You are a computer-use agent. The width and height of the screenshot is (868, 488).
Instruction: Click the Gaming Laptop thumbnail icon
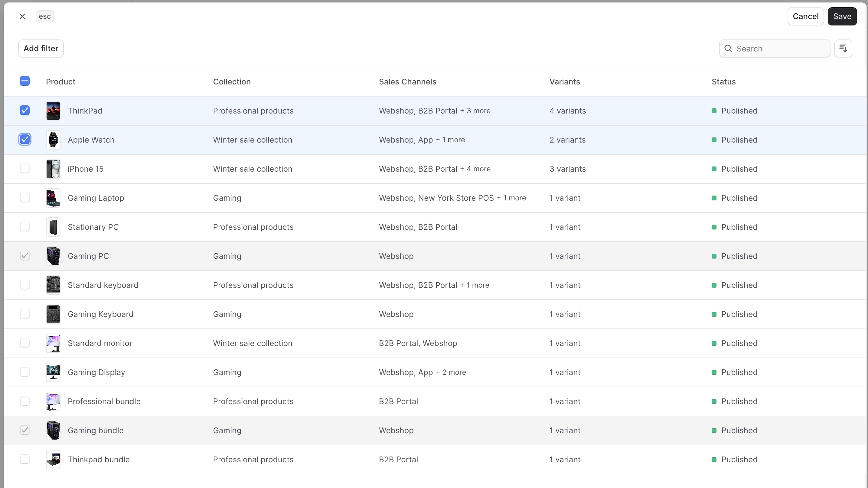[53, 198]
